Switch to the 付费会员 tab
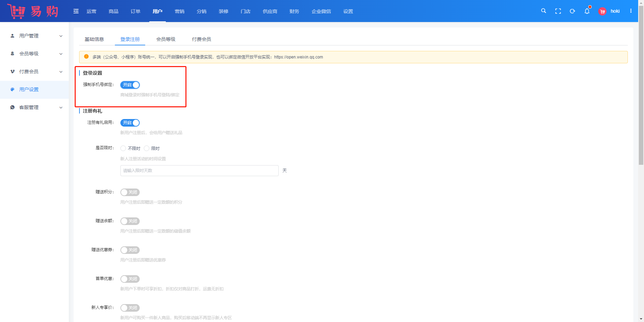Screen dimensions: 644x322 tap(202, 39)
